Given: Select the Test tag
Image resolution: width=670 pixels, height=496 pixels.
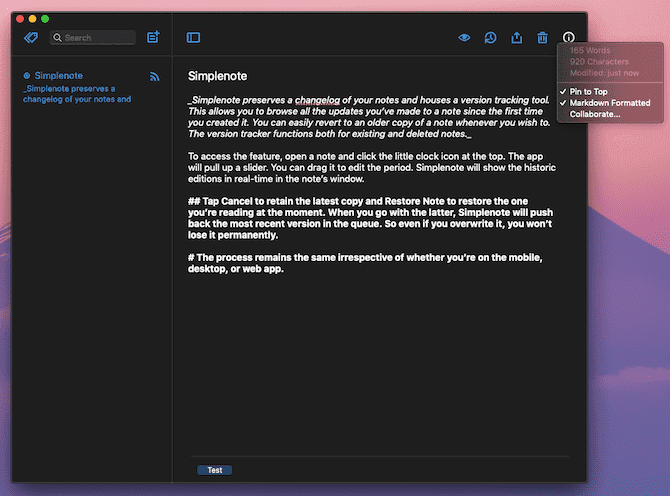Looking at the screenshot, I should 215,470.
